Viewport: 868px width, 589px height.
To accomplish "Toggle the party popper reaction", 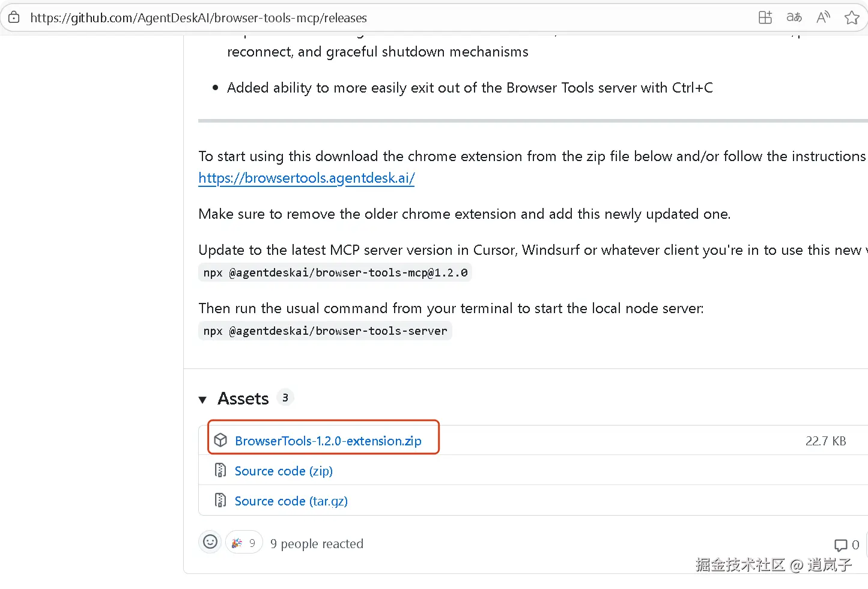I will (x=244, y=543).
